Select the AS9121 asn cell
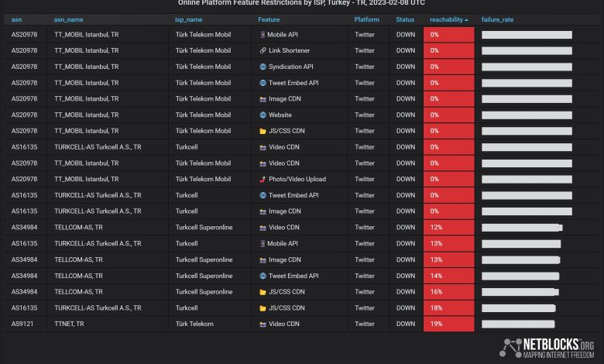Image resolution: width=604 pixels, height=364 pixels. tap(22, 324)
